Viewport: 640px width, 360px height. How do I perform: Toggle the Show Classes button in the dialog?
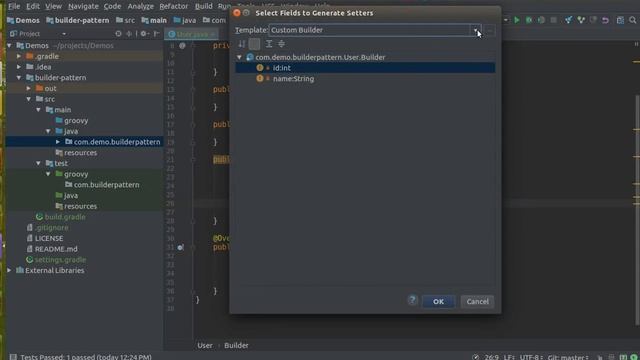pos(254,44)
